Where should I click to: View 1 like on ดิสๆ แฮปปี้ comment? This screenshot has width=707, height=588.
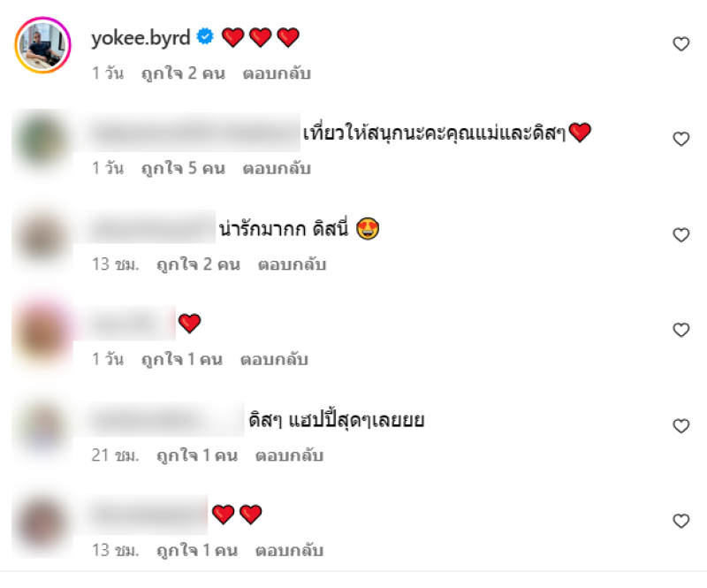(196, 455)
